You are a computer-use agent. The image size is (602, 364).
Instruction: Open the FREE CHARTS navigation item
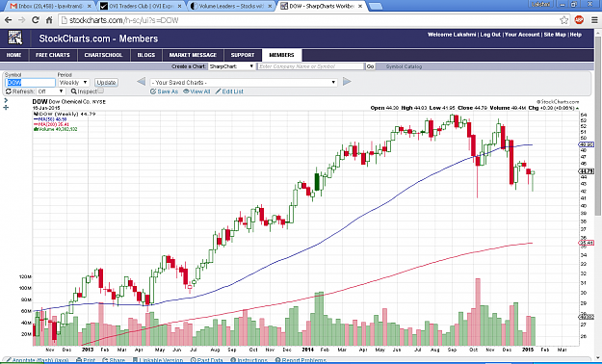tap(53, 55)
